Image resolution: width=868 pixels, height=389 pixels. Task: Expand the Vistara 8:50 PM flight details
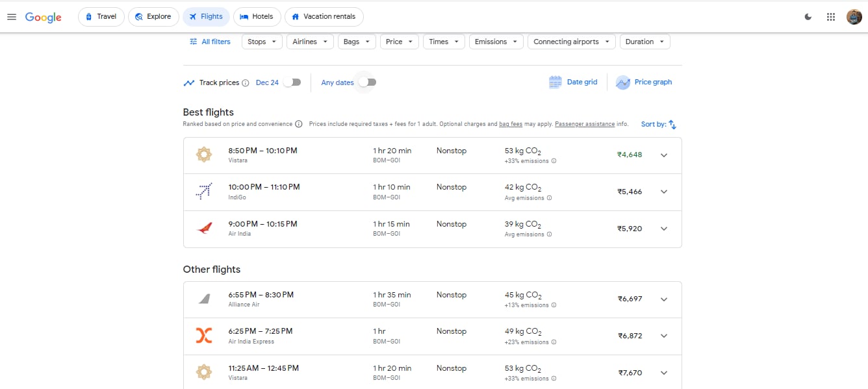pos(663,155)
